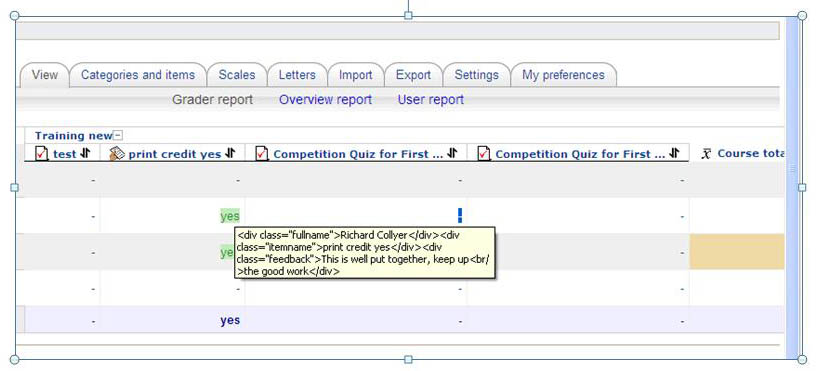The image size is (822, 371).
Task: Open the Categories and items tab
Action: (x=138, y=75)
